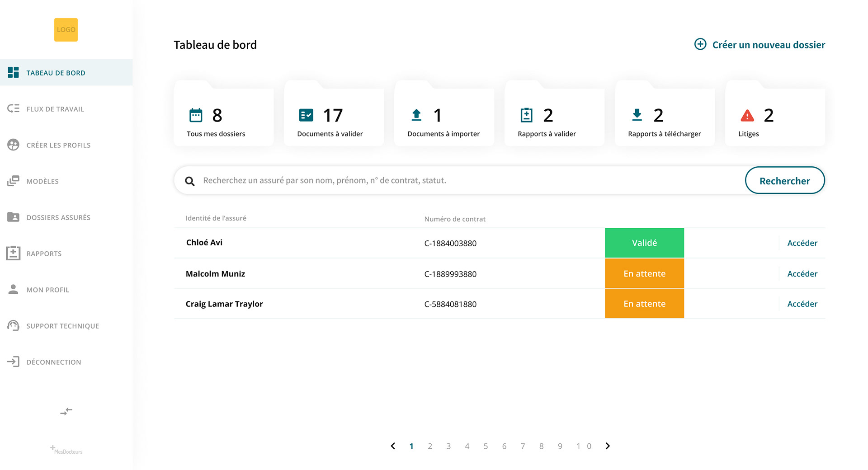Click the red warning icon on Litiges
This screenshot has height=470, width=868.
coord(747,116)
